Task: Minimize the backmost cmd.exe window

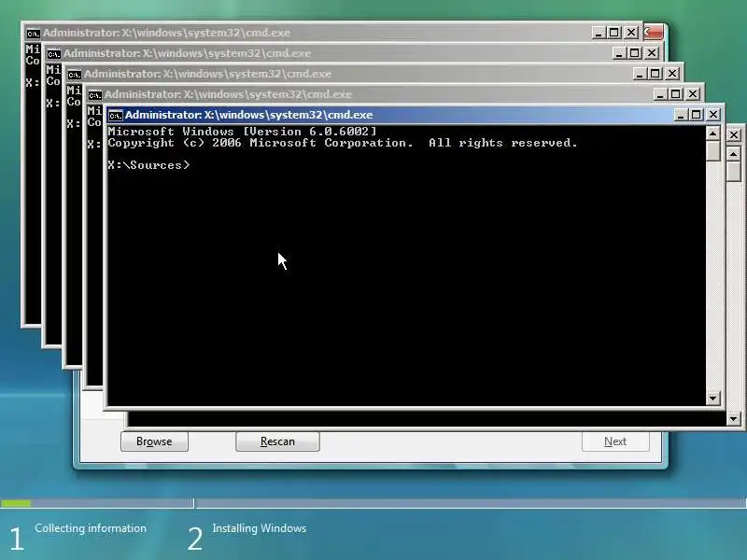Action: [x=599, y=33]
